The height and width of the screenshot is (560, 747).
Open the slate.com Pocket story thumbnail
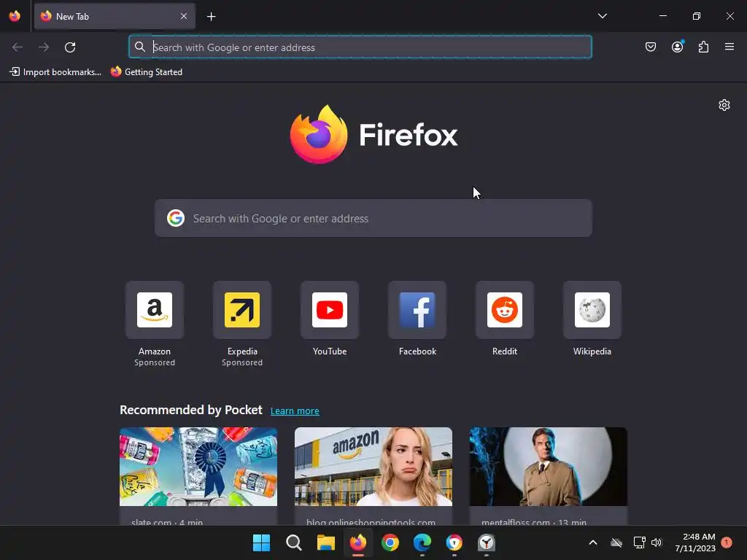coord(198,467)
